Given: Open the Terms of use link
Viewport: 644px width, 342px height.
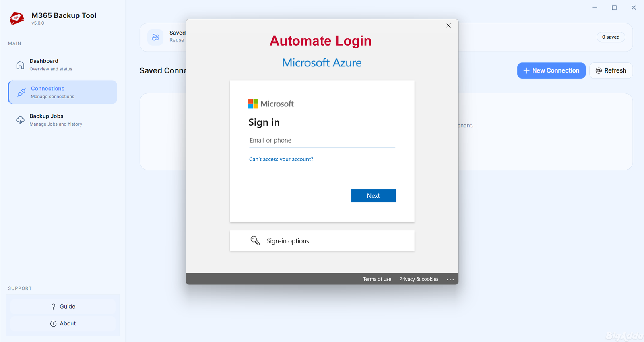Looking at the screenshot, I should 377,279.
